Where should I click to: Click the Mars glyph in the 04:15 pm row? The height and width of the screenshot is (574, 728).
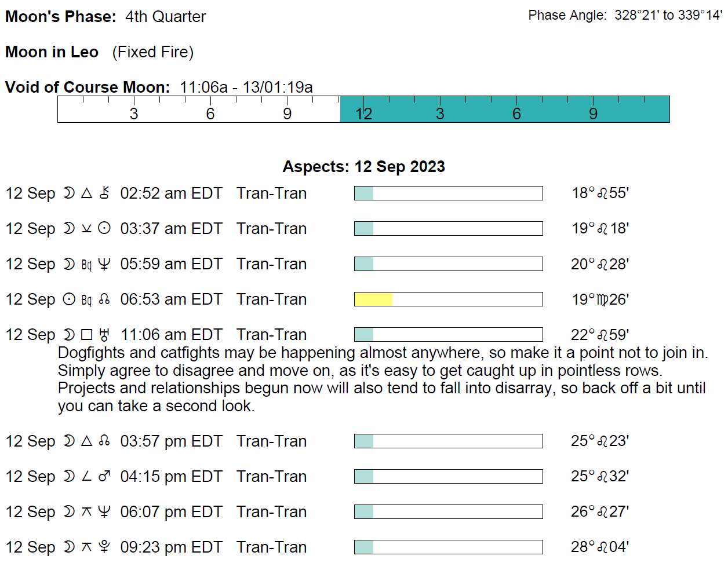(104, 476)
